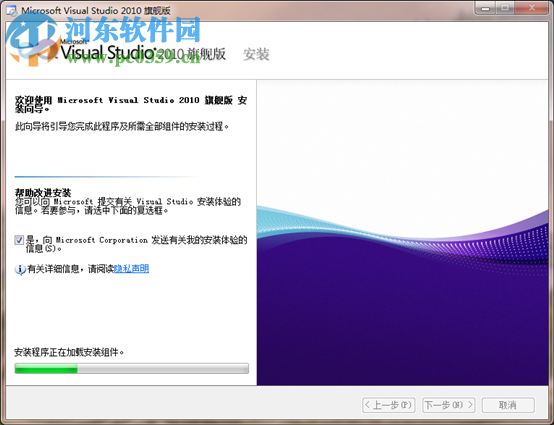The height and width of the screenshot is (425, 554).
Task: Click the 上一步(P) previous button
Action: point(389,405)
